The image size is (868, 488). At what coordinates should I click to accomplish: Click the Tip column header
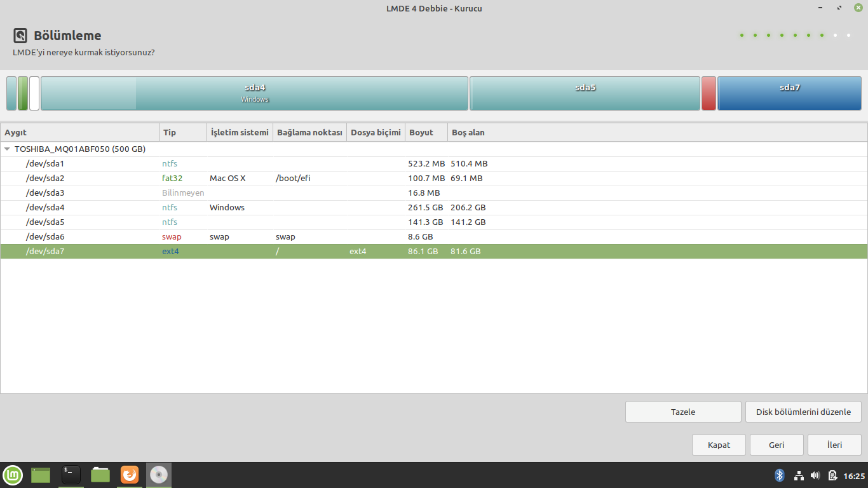[183, 132]
